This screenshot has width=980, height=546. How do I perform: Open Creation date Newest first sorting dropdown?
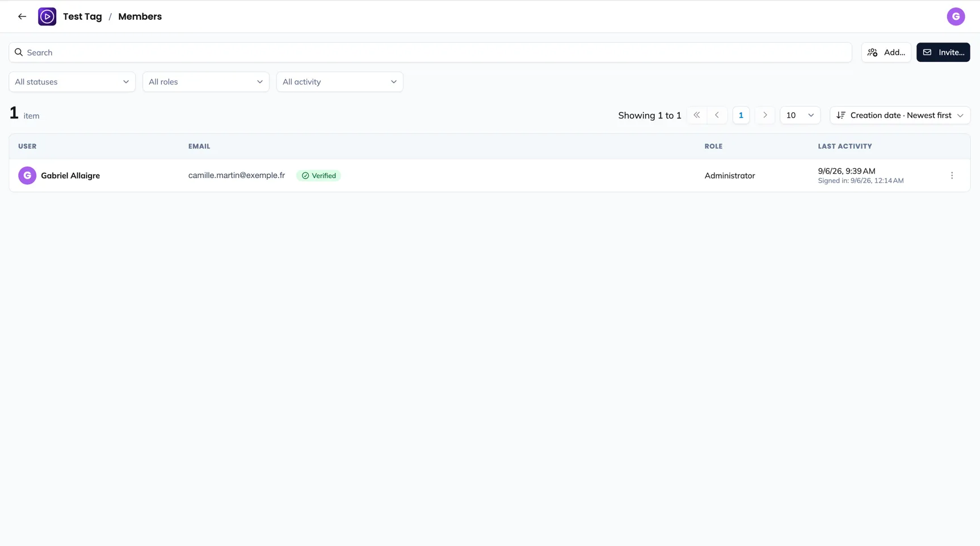(x=900, y=115)
